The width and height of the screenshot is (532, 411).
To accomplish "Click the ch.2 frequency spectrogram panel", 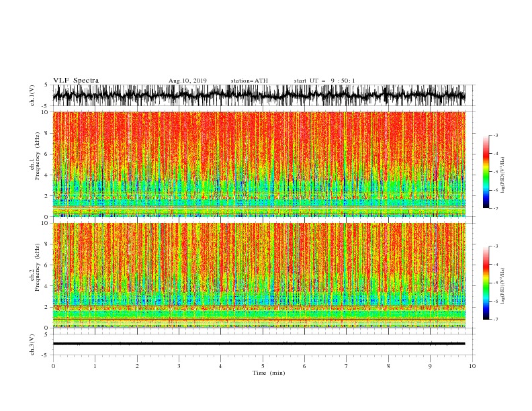I will [259, 275].
